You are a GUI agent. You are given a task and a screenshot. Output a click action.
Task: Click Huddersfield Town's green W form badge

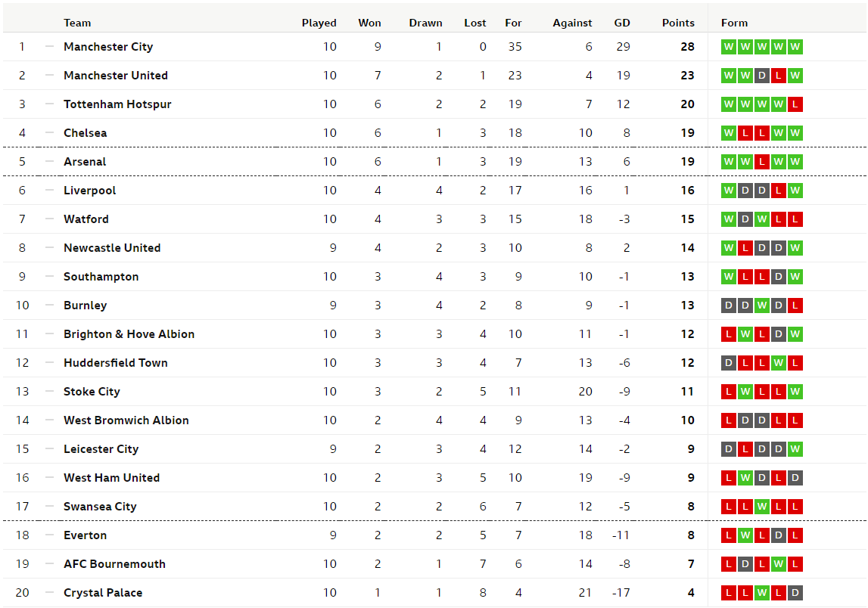[x=778, y=363]
